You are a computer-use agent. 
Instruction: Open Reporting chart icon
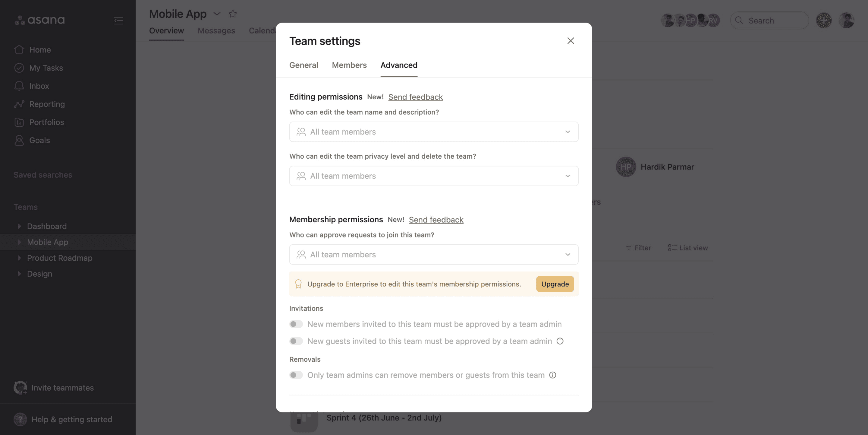click(x=19, y=104)
